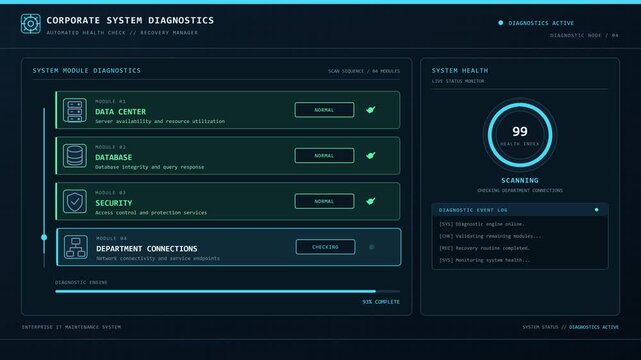Image resolution: width=641 pixels, height=360 pixels.
Task: Click the DIAGNOSTICS ACTIVE header text
Action: 541,23
